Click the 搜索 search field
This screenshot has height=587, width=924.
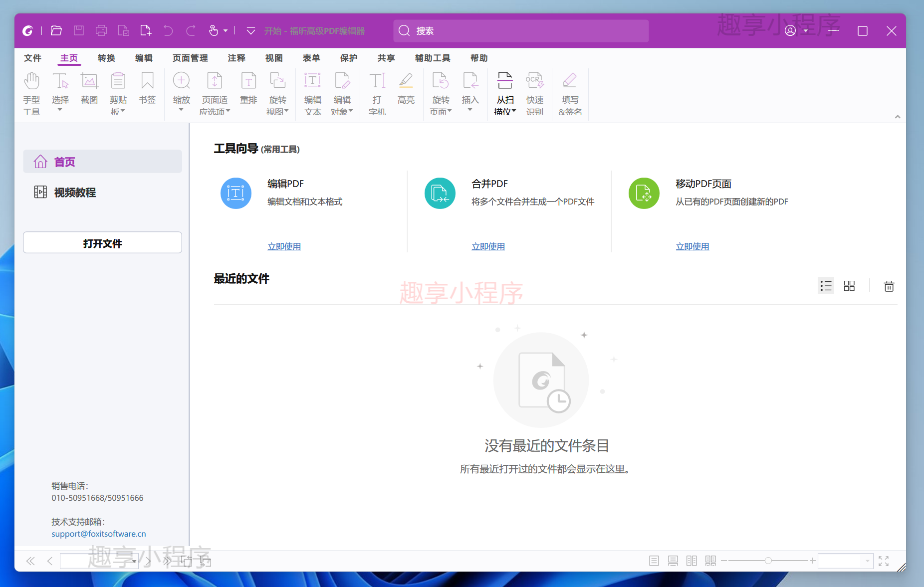pos(521,31)
